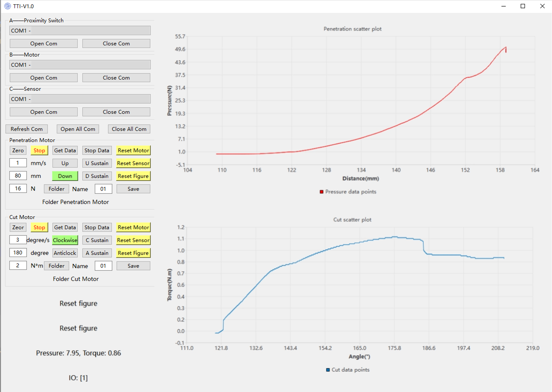Open the Motor COM port dropdown
Viewport: 552px width, 392px height.
(x=80, y=65)
